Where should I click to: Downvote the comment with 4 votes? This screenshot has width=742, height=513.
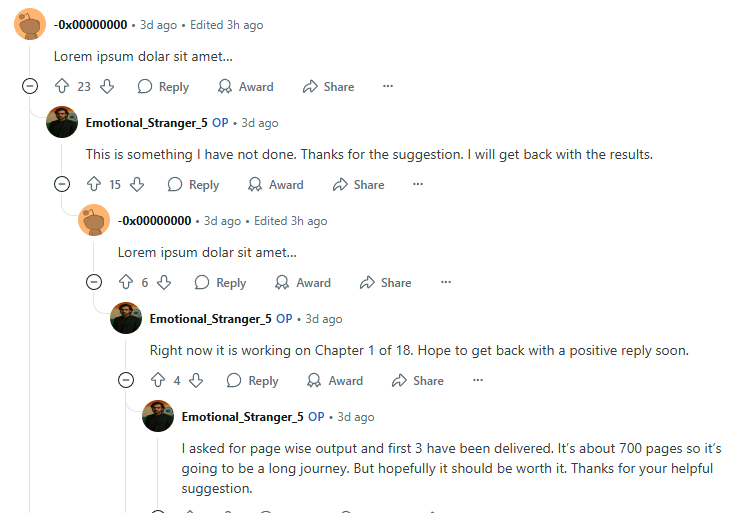[197, 381]
